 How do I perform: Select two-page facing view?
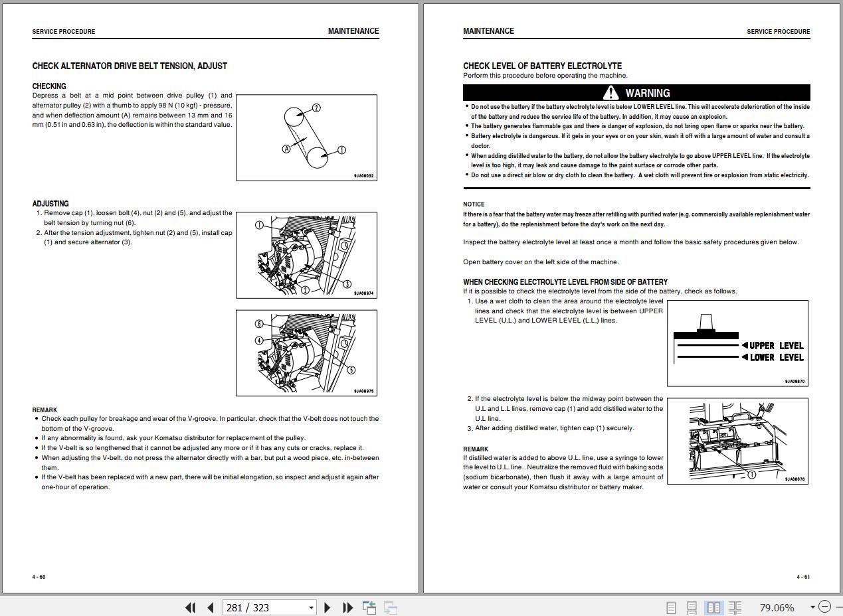(x=713, y=607)
